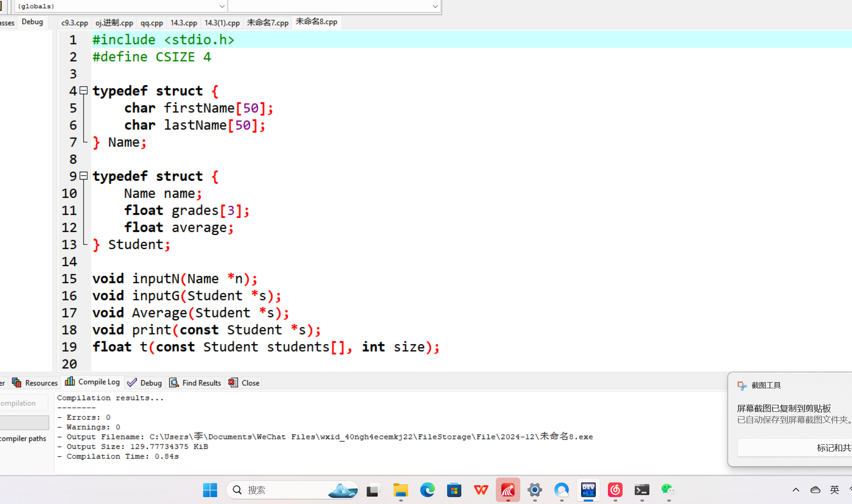This screenshot has width=852, height=504.
Task: Switch to the c9.3.cpp tab
Action: (x=75, y=23)
